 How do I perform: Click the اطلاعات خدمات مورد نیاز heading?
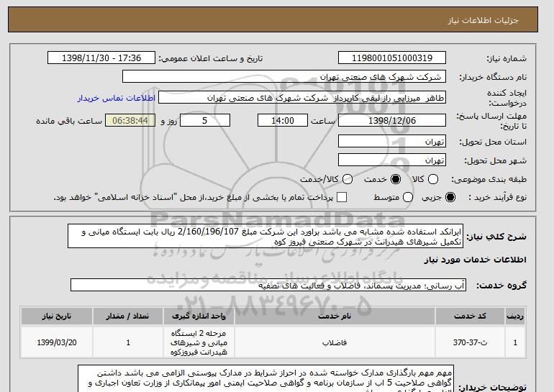[475, 260]
